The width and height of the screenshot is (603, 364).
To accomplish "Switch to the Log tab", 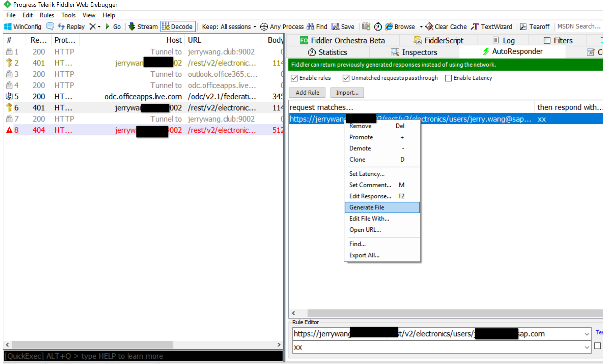I will point(504,40).
